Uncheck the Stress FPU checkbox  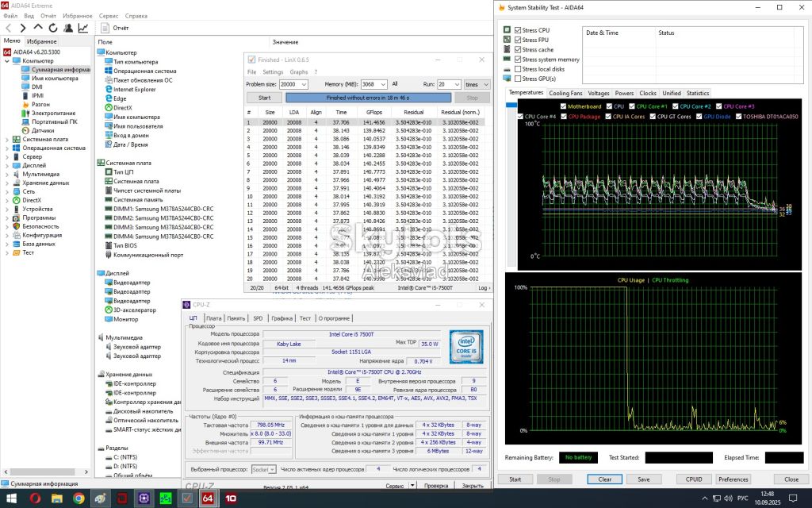coord(517,40)
